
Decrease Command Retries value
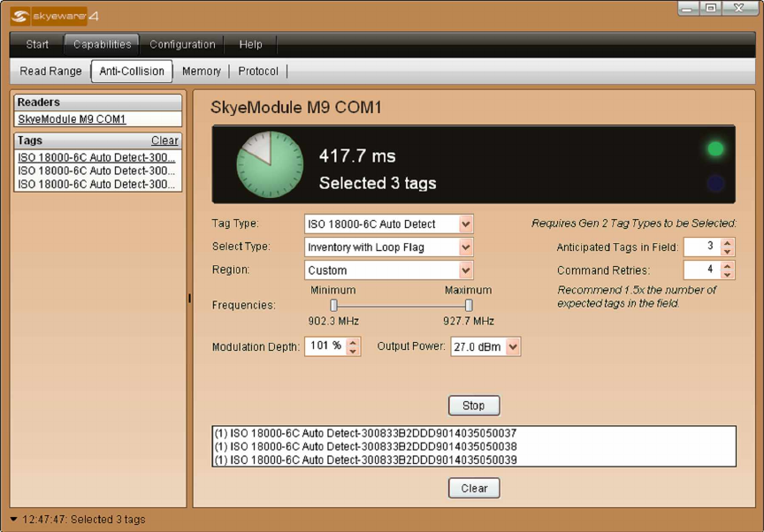pyautogui.click(x=728, y=275)
